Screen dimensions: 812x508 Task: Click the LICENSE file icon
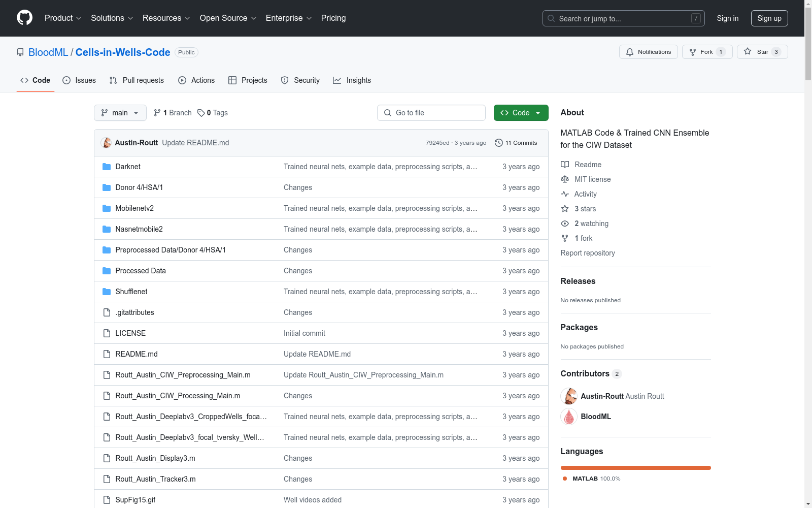tap(107, 333)
